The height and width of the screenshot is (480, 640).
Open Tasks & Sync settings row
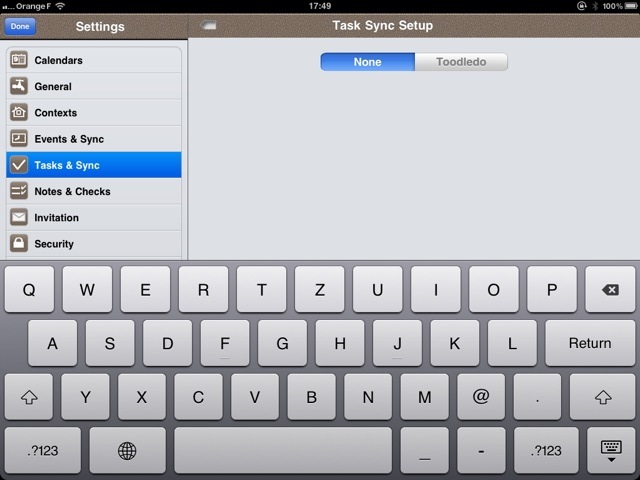click(x=94, y=165)
